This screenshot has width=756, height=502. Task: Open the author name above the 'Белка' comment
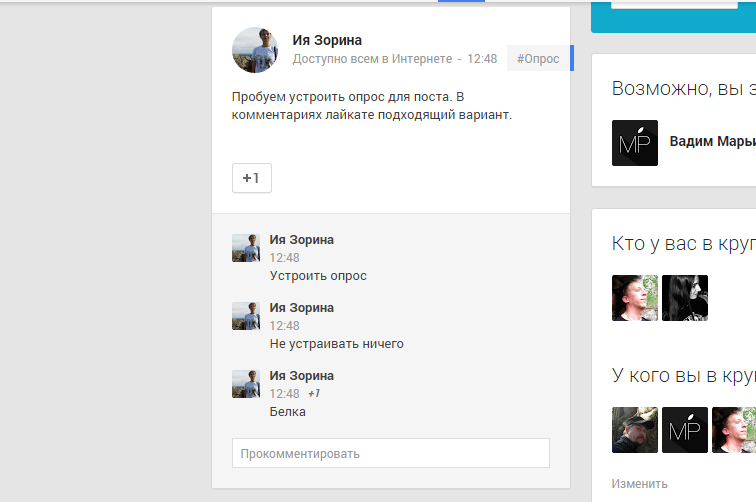301,376
